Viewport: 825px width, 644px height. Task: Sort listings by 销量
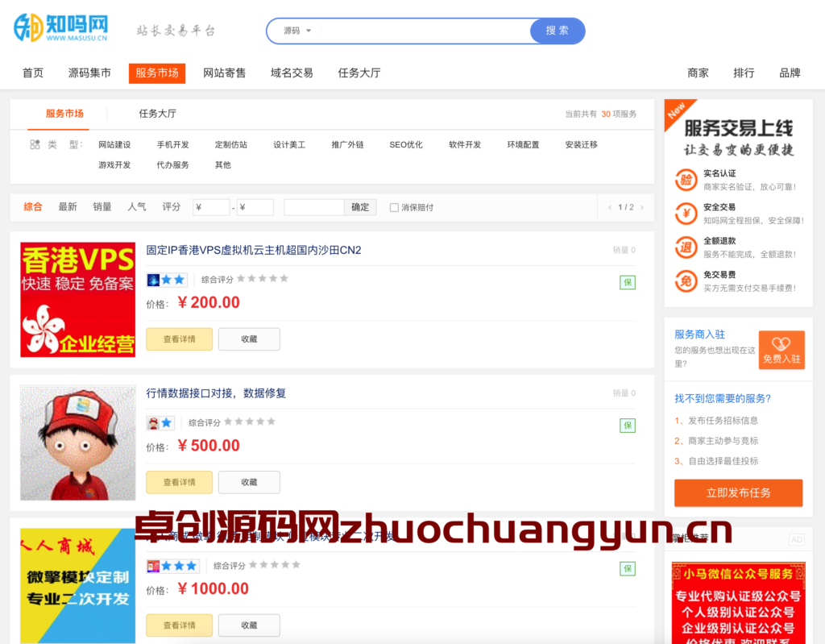coord(102,207)
